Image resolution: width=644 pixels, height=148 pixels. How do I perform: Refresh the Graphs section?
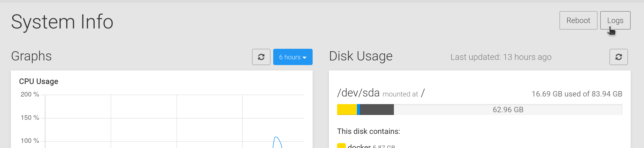tap(261, 57)
